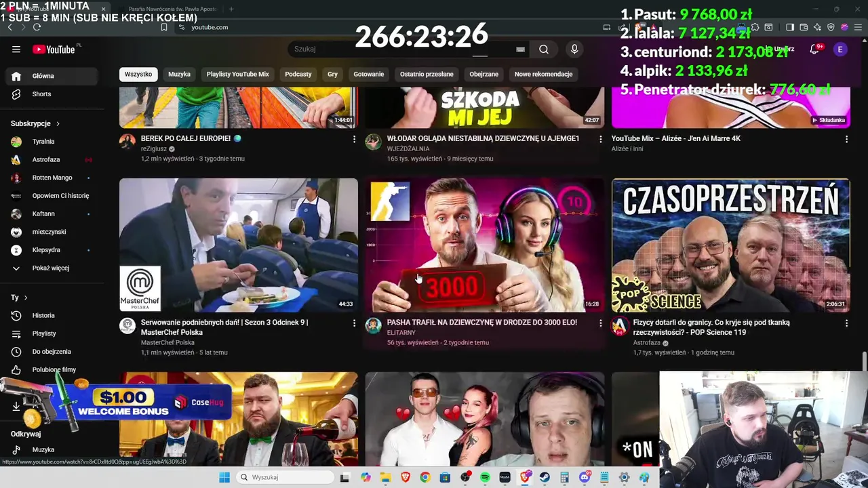Open Do obejrzenia list

click(52, 351)
